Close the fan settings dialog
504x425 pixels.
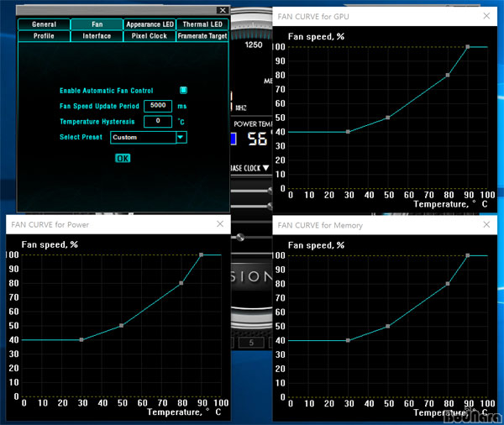pos(222,10)
